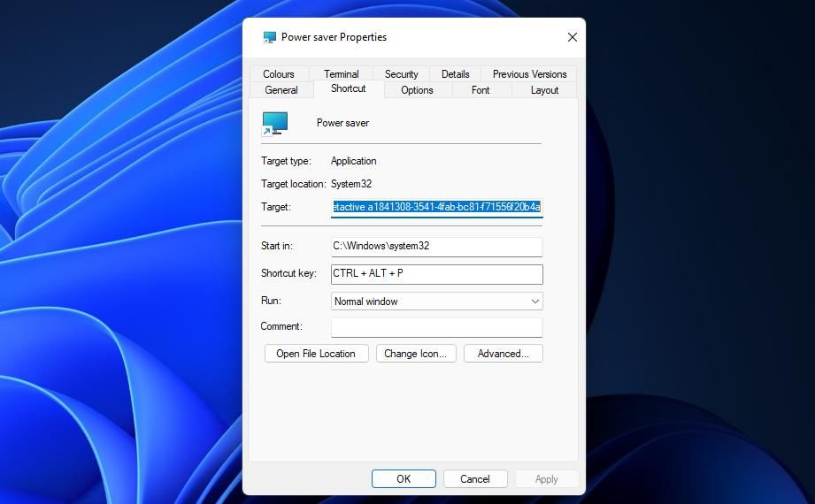Click the Power saver Properties title text
The height and width of the screenshot is (504, 815).
pos(334,37)
